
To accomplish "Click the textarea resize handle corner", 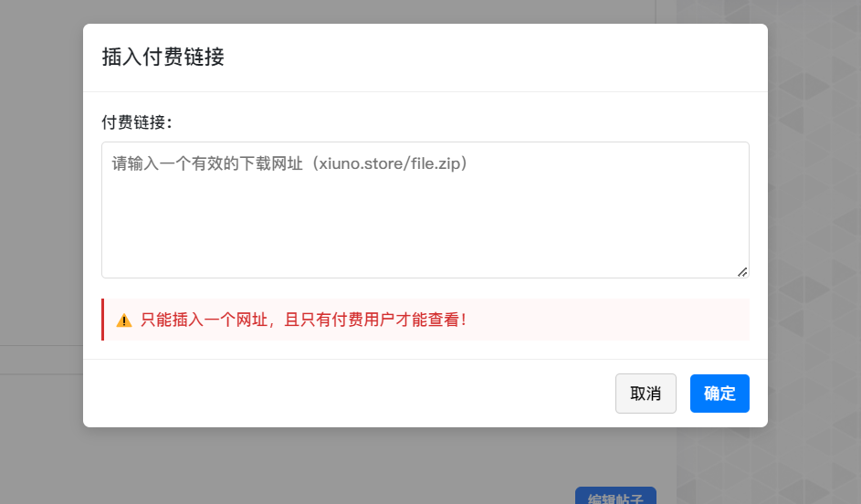I will tap(741, 271).
